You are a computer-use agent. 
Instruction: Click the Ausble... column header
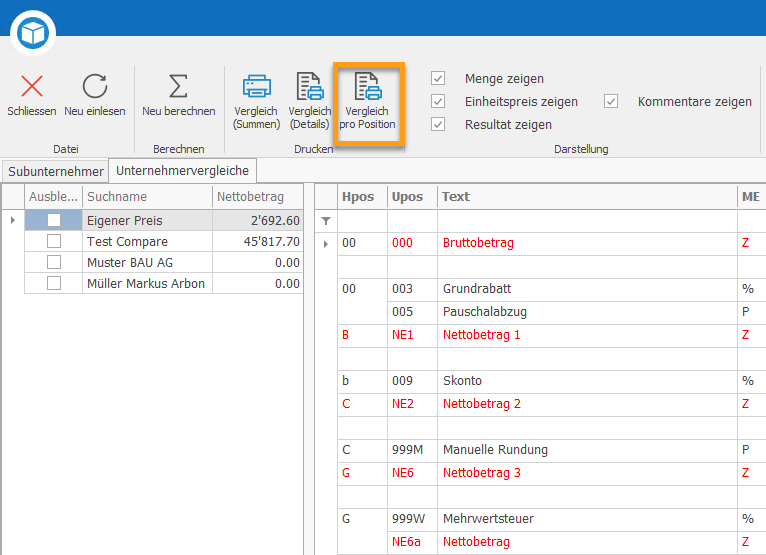tap(53, 197)
